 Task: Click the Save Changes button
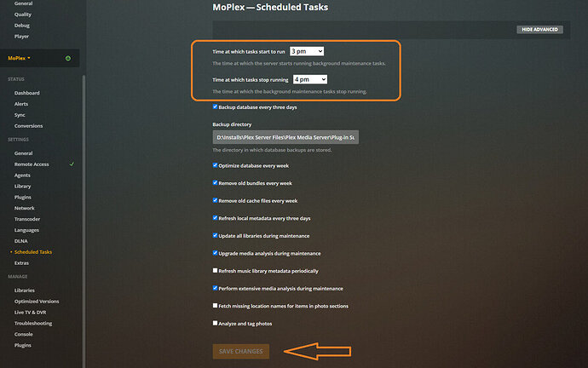point(241,352)
